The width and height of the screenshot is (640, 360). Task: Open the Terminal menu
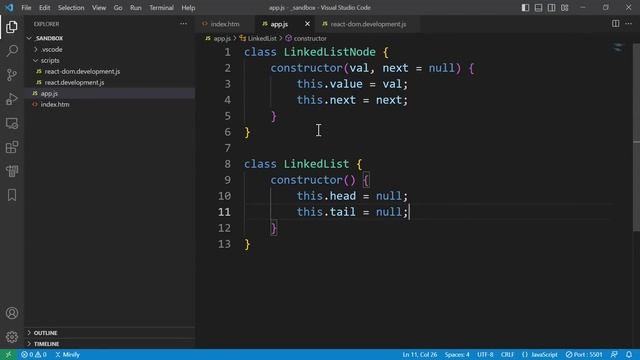click(161, 8)
